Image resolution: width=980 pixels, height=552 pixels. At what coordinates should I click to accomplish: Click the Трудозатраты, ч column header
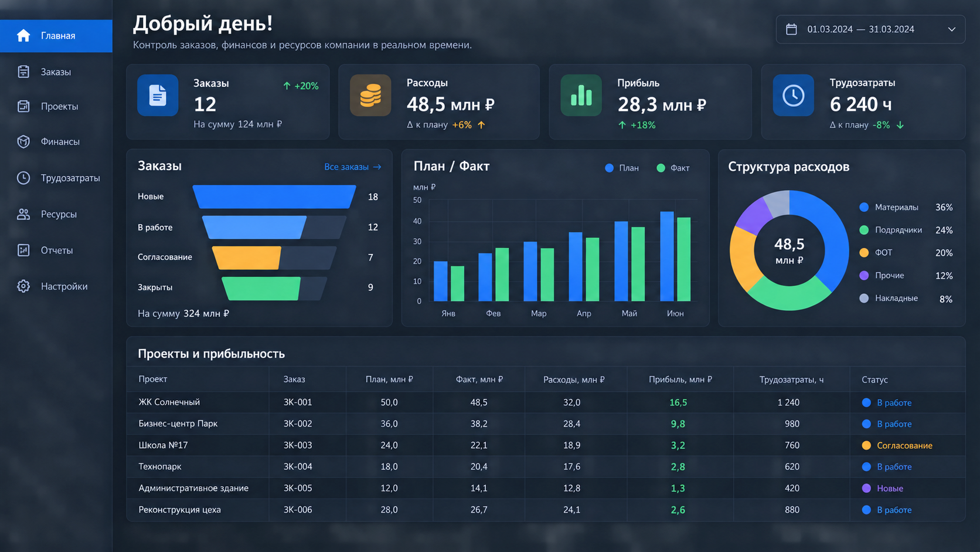(x=791, y=380)
